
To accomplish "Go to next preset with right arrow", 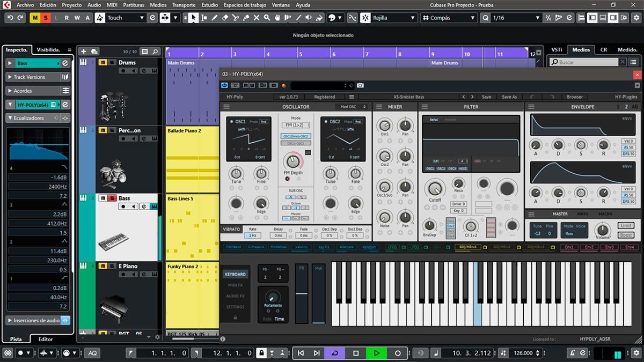I will [472, 97].
